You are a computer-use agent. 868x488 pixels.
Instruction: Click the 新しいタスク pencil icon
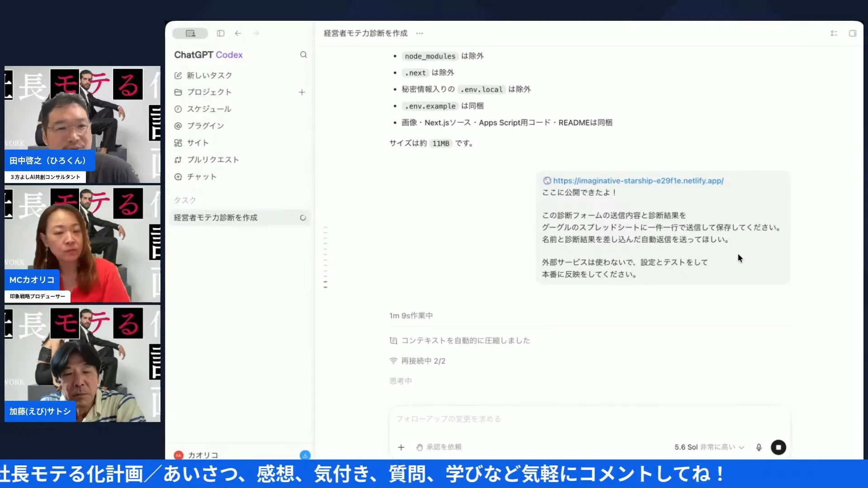[x=178, y=75]
